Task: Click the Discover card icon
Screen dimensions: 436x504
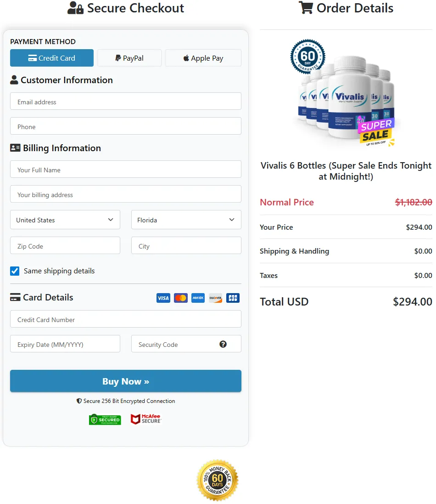Action: tap(215, 298)
